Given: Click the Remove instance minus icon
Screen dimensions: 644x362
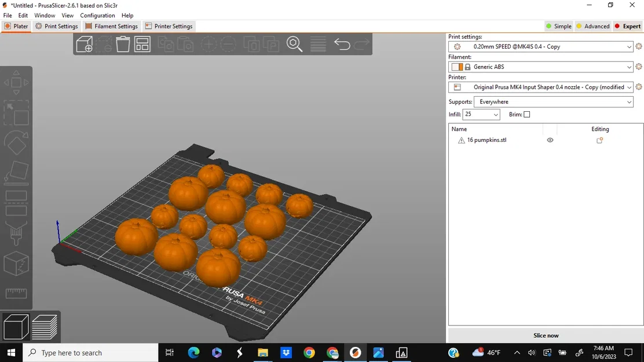Looking at the screenshot, I should pos(228,44).
